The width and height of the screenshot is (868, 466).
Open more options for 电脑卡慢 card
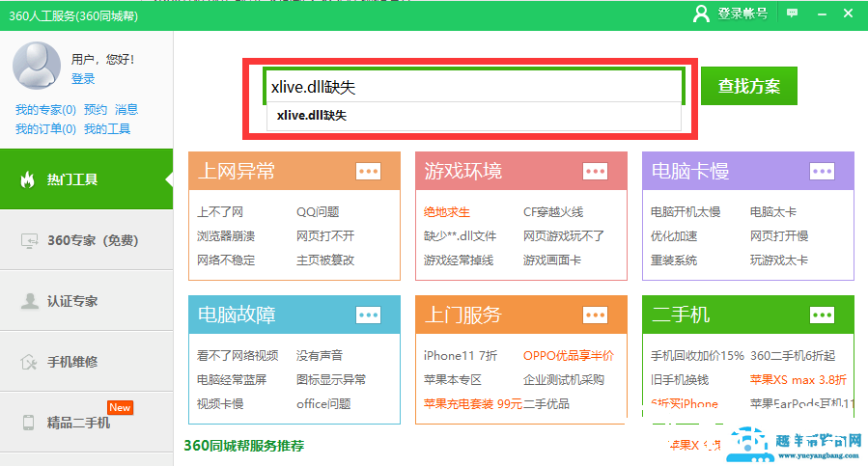(x=822, y=171)
